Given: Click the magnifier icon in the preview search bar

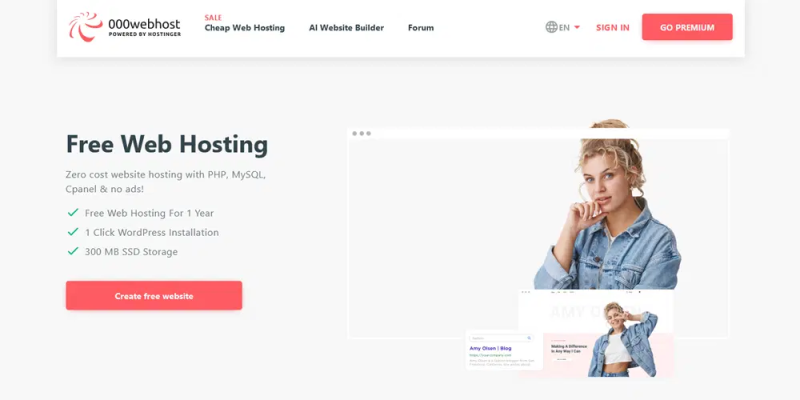Looking at the screenshot, I should click(x=529, y=338).
